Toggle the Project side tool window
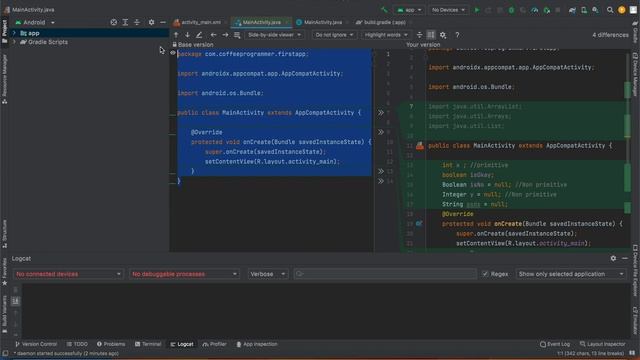 pos(4,31)
